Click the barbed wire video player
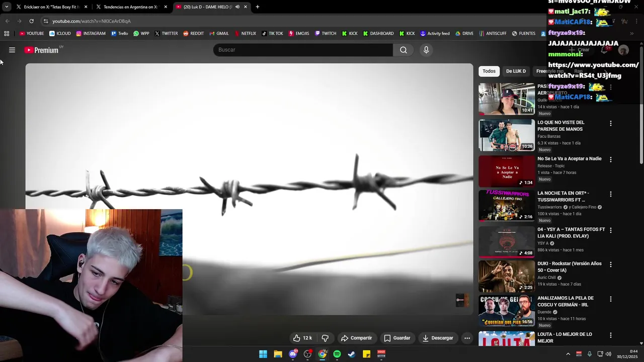644x362 pixels. [x=249, y=189]
